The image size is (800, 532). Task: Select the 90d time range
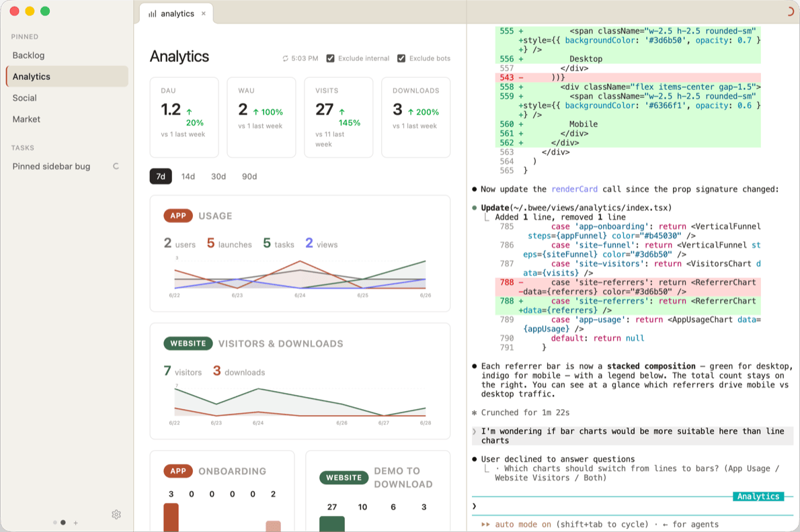click(249, 176)
